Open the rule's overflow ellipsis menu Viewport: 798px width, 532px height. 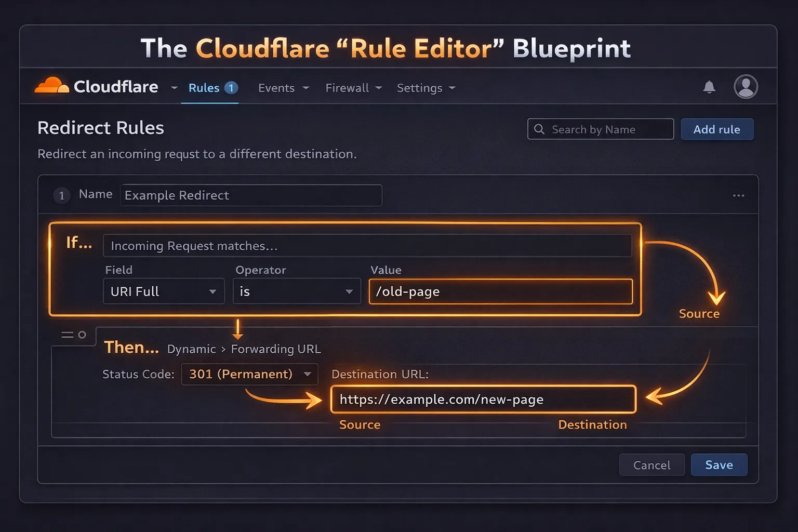point(738,195)
